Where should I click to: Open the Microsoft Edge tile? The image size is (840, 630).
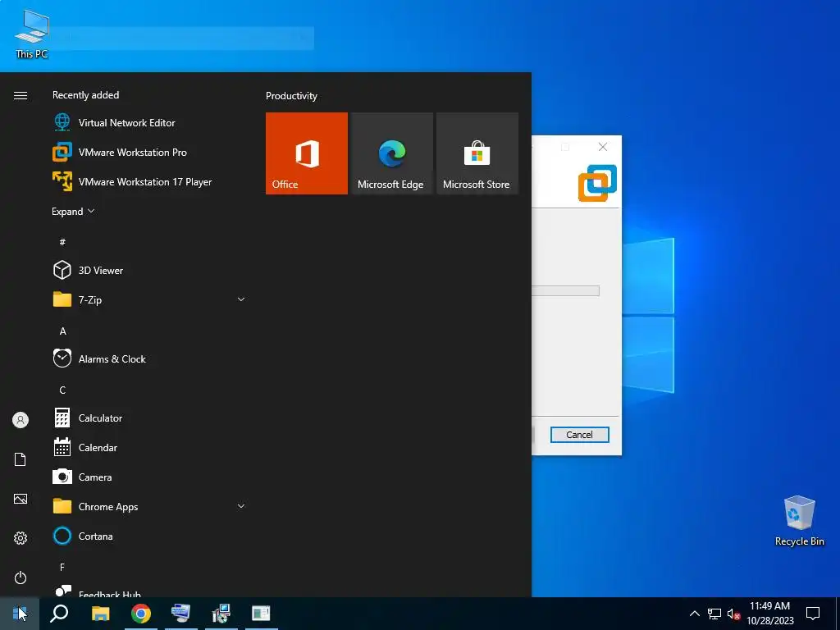click(x=391, y=153)
